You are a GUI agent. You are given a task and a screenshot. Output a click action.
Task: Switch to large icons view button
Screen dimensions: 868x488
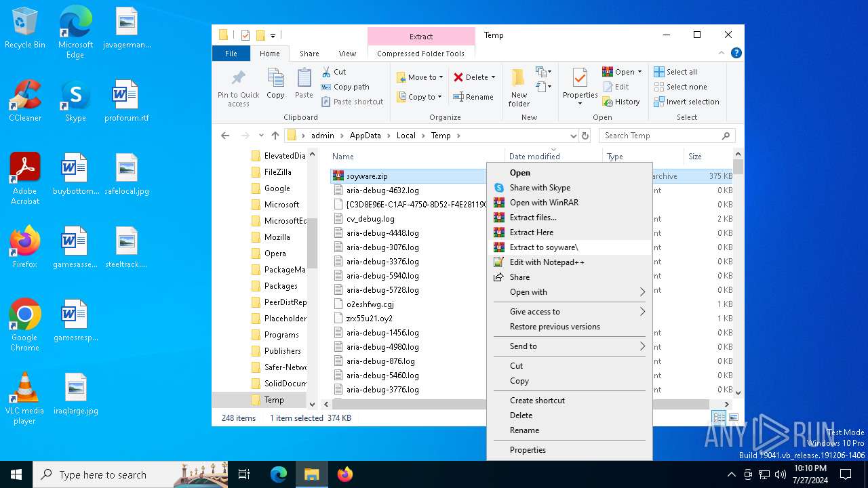pyautogui.click(x=733, y=418)
